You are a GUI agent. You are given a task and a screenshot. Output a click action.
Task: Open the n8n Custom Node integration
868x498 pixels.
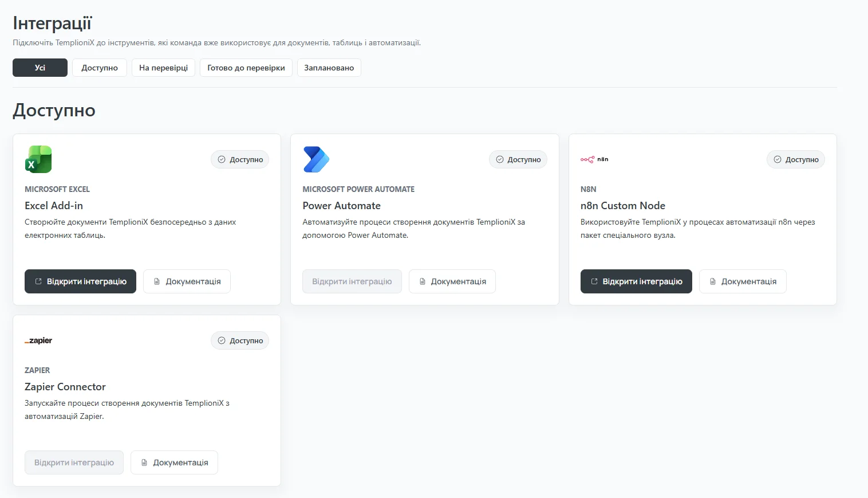(636, 281)
